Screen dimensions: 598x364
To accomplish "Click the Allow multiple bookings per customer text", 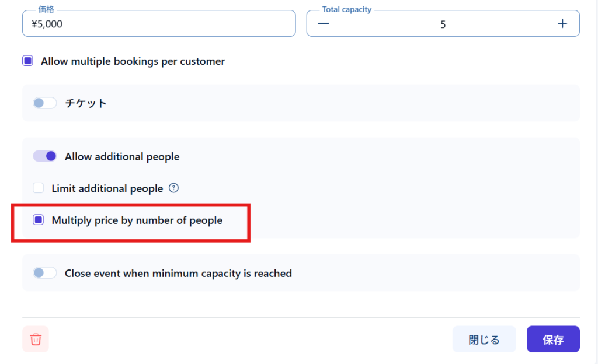I will (x=133, y=61).
